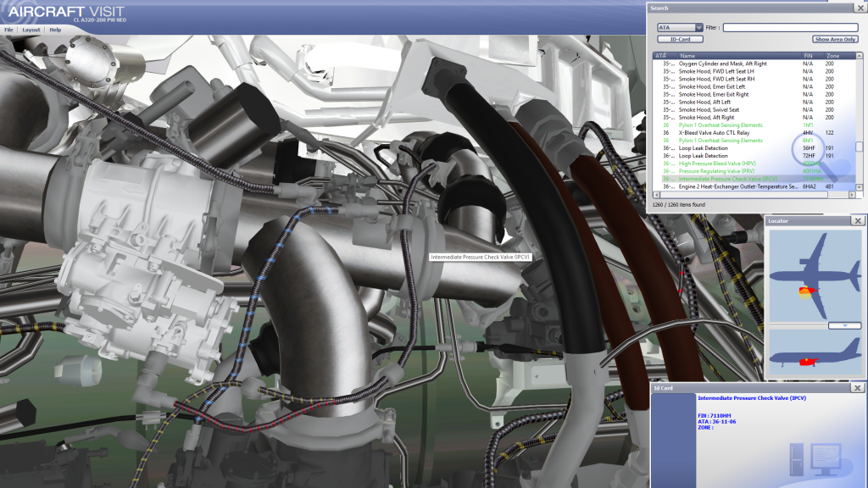This screenshot has width=868, height=488.
Task: Select 'Smoke Hood, Swivel Seat' row
Action: 754,110
